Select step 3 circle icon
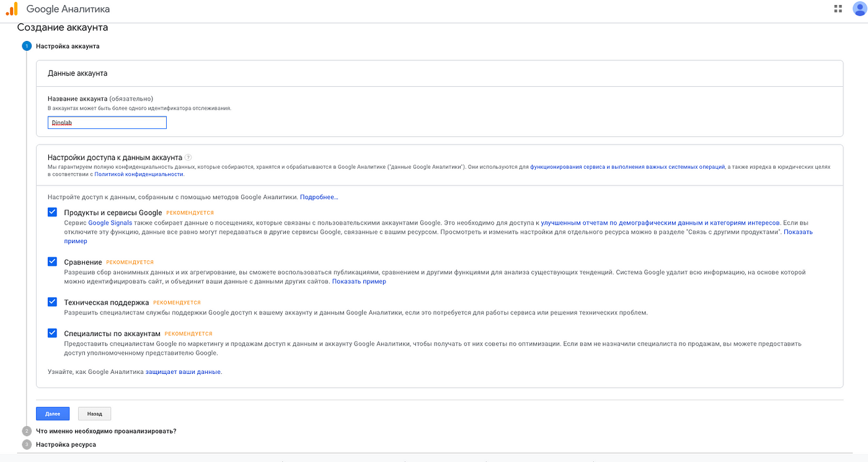 coord(27,445)
